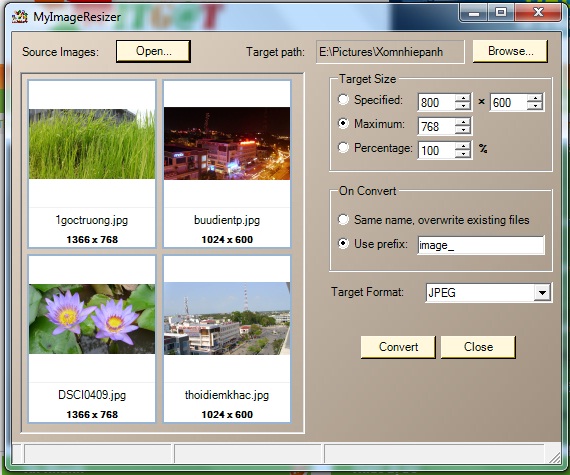Increase the Percentage 100 value

[x=463, y=146]
